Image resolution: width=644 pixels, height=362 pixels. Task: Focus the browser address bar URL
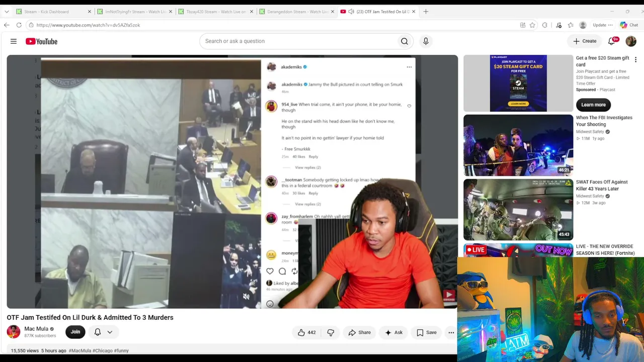coord(88,25)
